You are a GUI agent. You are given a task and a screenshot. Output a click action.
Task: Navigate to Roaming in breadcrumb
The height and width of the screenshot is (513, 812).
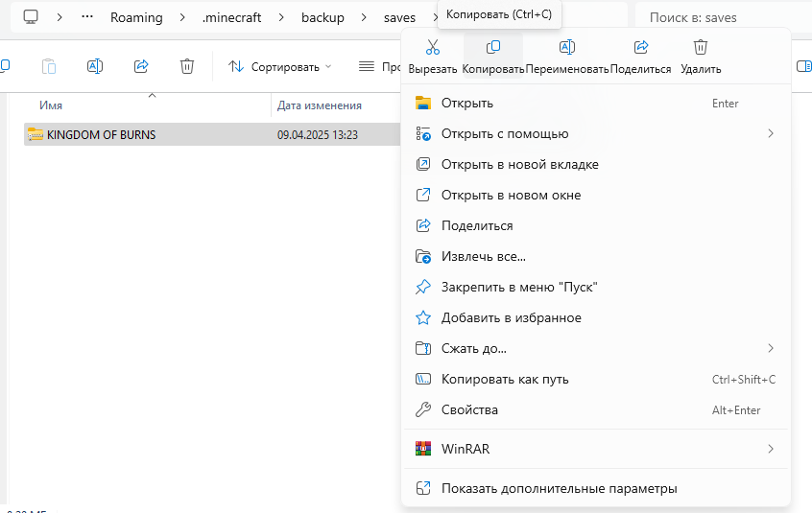click(x=136, y=17)
